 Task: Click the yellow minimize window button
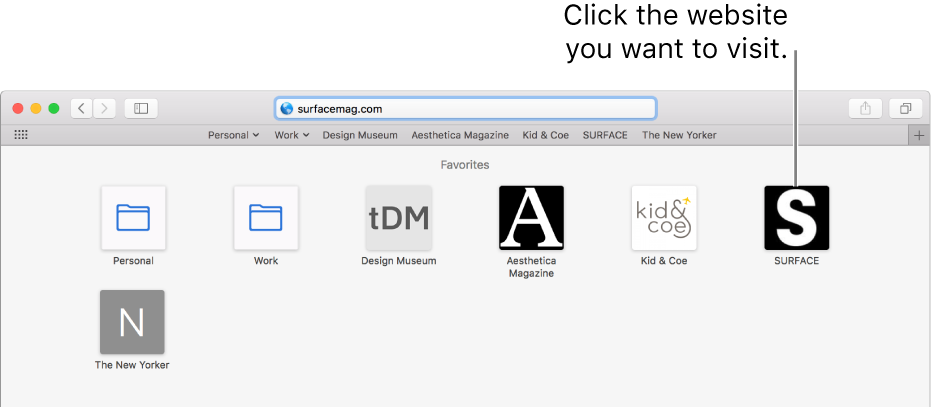coord(36,108)
